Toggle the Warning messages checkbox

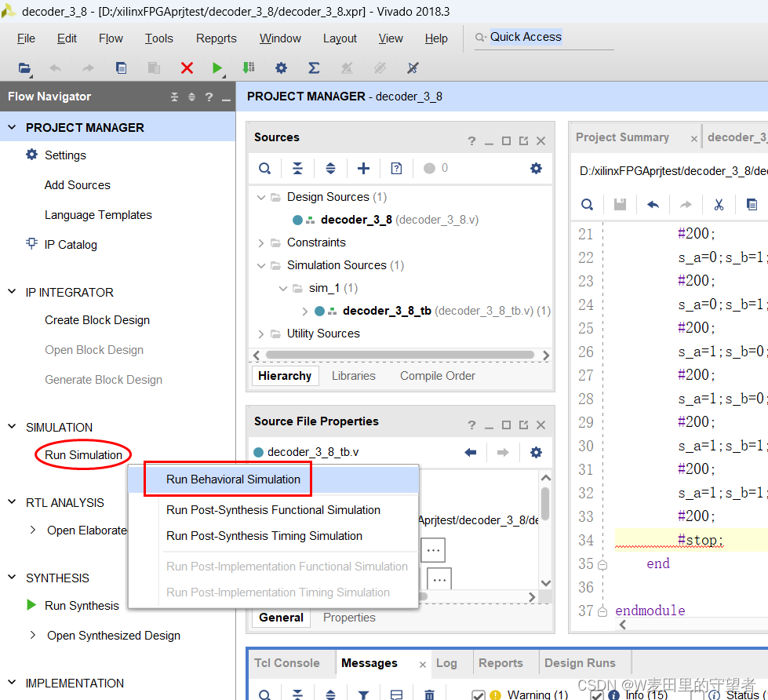click(x=478, y=695)
